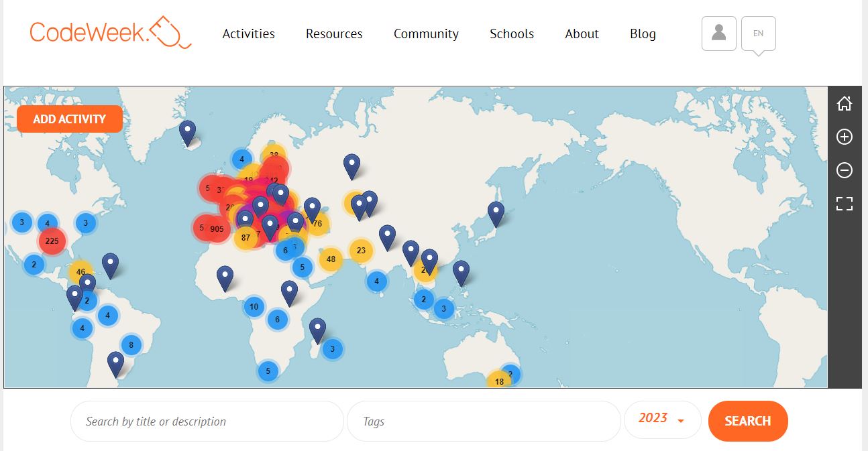868x451 pixels.
Task: Click the Tags selection field
Action: point(483,422)
